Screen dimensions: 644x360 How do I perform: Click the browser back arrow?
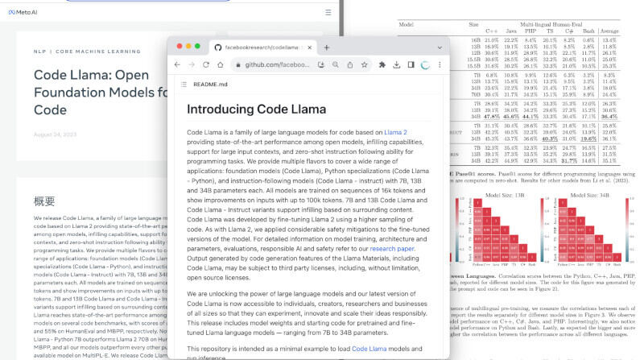175,64
